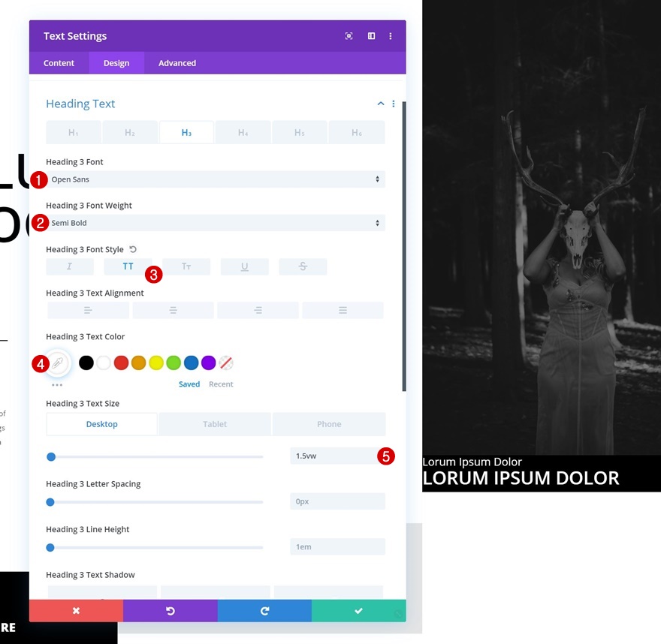Justify heading 3 text
Viewport: 661px width, 644px height.
(x=343, y=311)
